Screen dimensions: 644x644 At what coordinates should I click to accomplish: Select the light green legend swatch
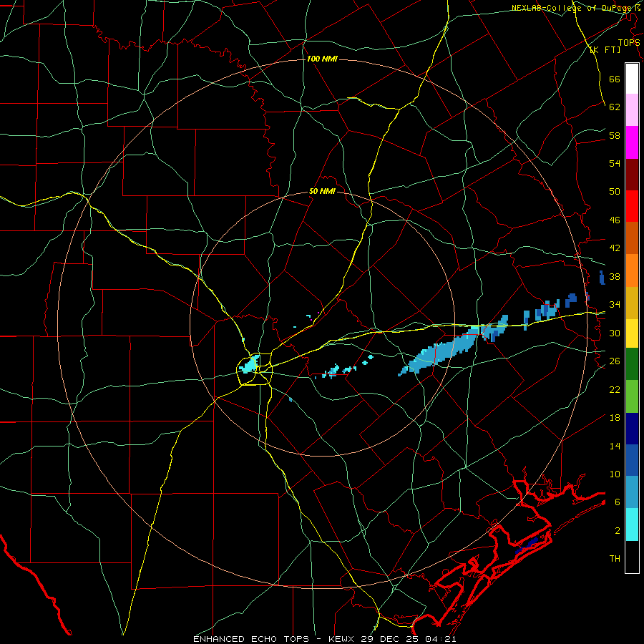[632, 396]
